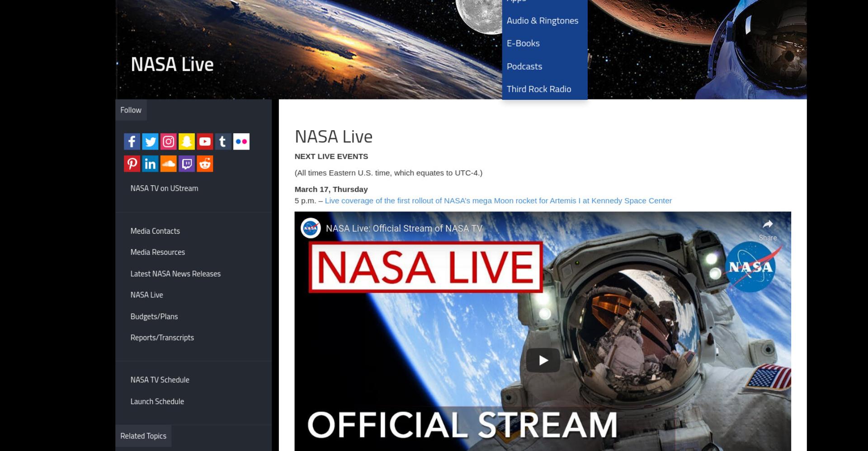This screenshot has width=868, height=451.
Task: Open NASA TV on UStream link
Action: pos(164,188)
